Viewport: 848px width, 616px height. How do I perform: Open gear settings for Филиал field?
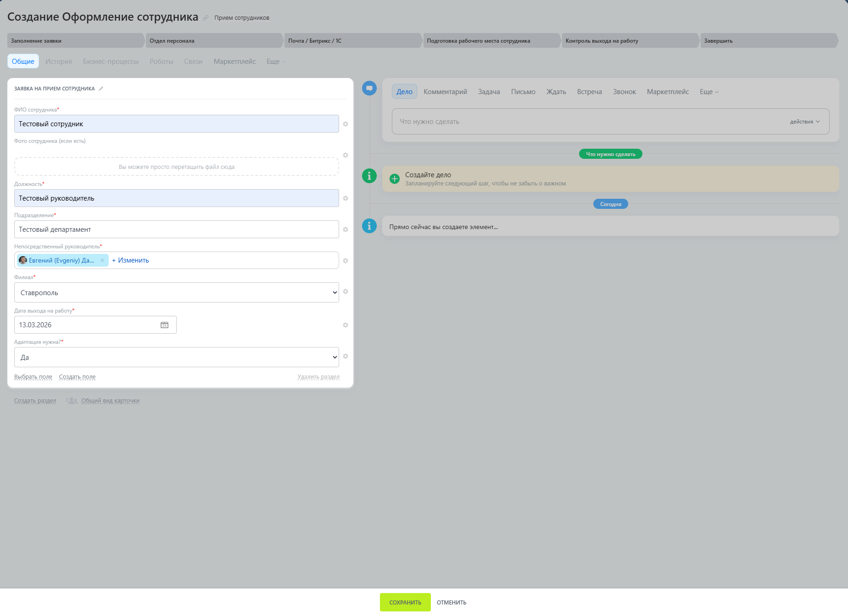346,291
